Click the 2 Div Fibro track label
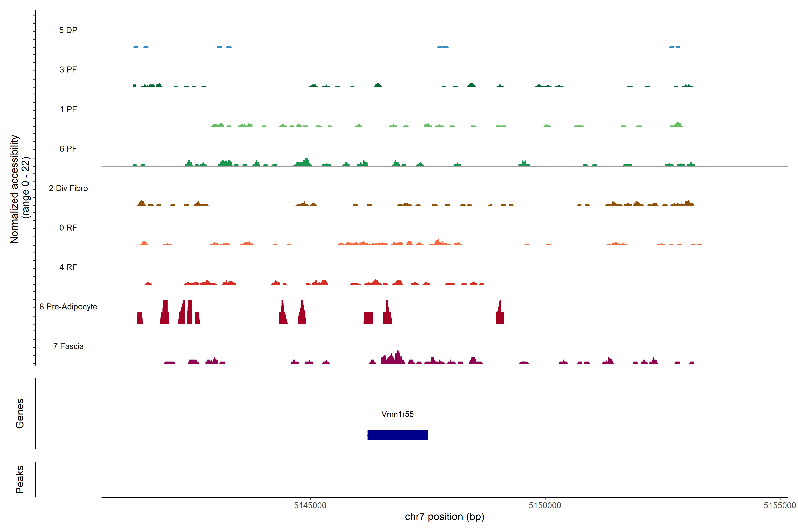This screenshot has width=798, height=532. pos(68,188)
